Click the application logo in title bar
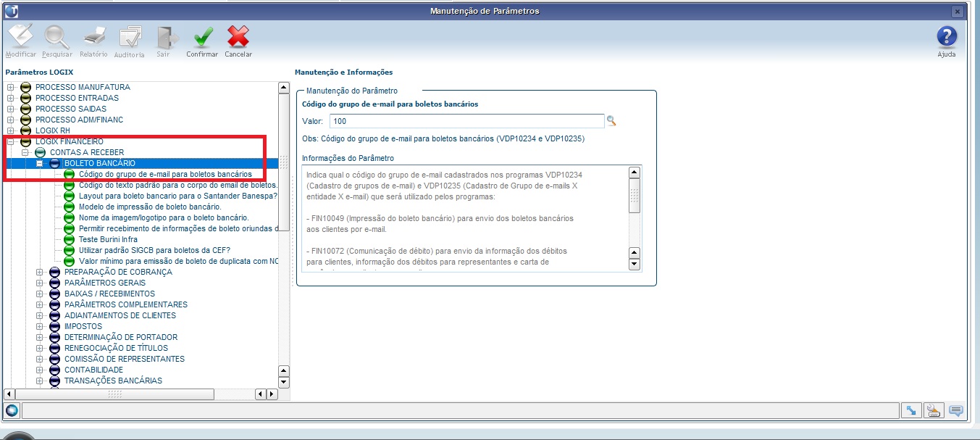This screenshot has height=440, width=980. coord(12,12)
